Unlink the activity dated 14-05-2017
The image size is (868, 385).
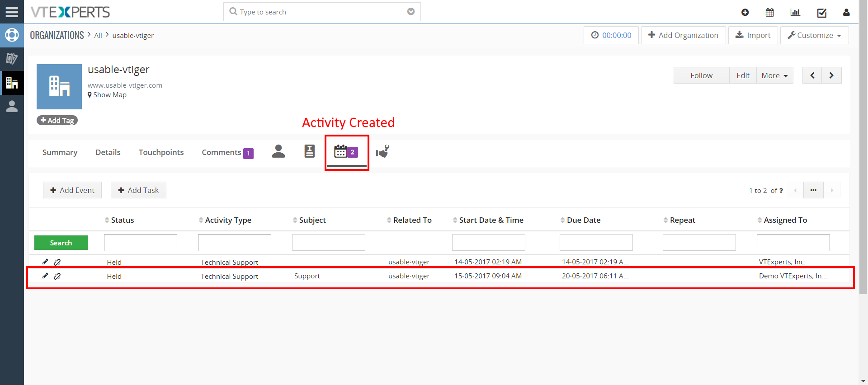(57, 262)
